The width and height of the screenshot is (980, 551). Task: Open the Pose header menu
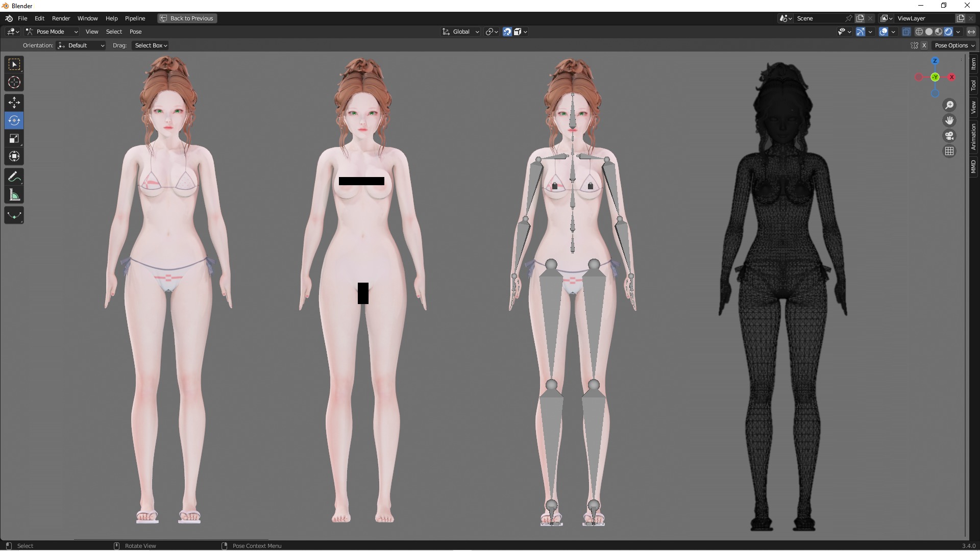click(135, 32)
